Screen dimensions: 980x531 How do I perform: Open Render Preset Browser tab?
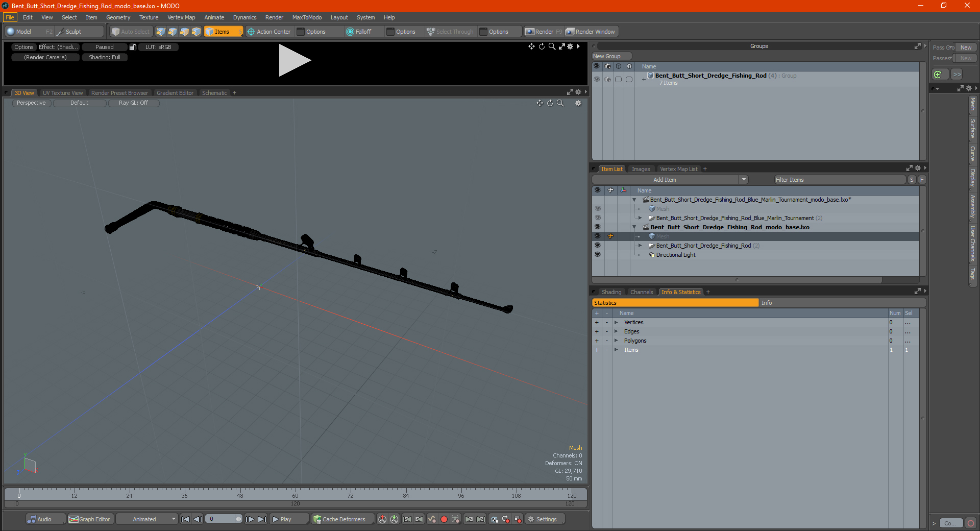pyautogui.click(x=119, y=93)
